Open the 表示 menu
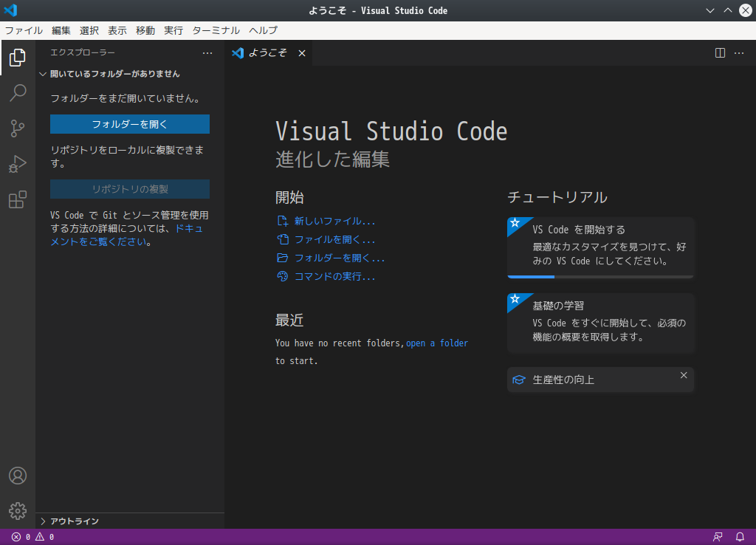 pos(117,30)
